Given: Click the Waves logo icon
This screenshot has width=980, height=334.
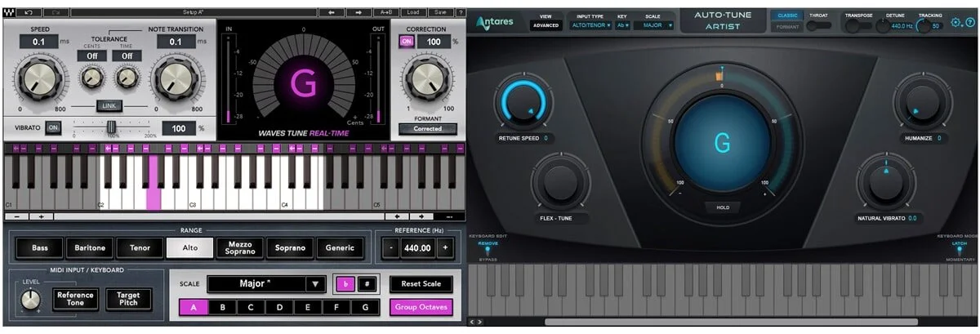Looking at the screenshot, I should click(7, 13).
